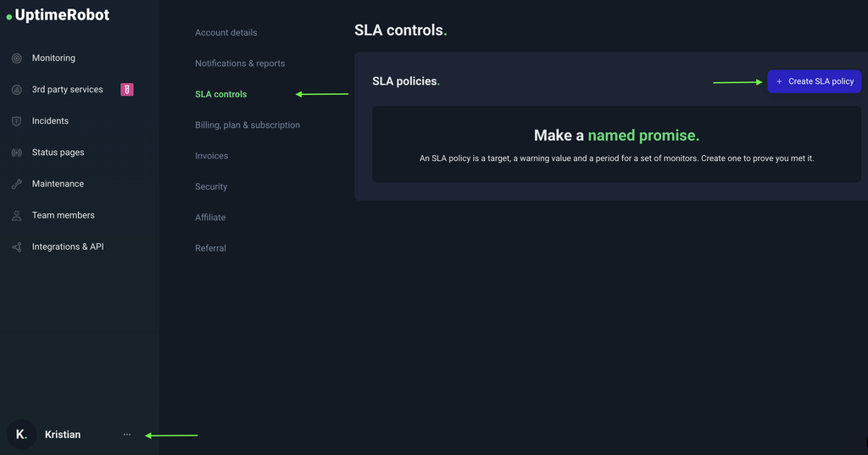
Task: Go to Billing, plan & subscription
Action: pyautogui.click(x=248, y=125)
